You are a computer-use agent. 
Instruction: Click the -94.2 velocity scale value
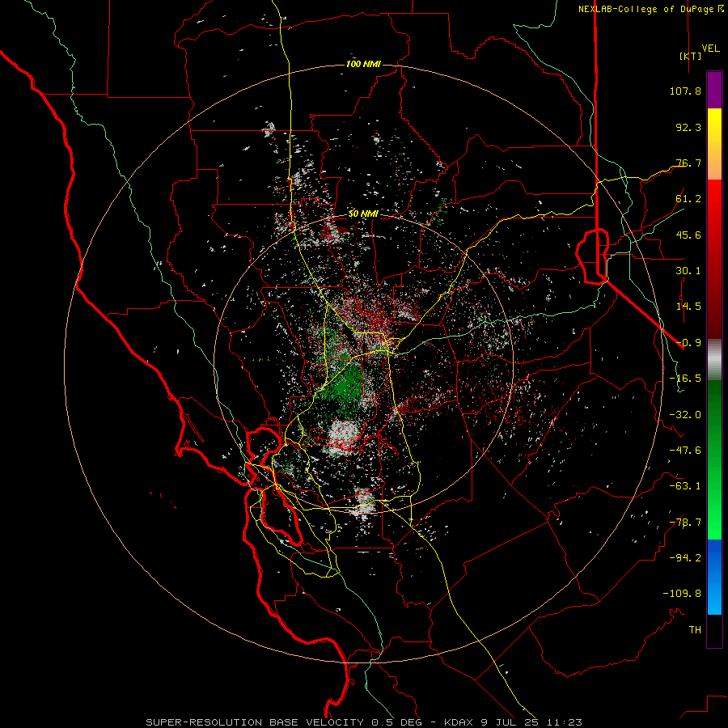(685, 558)
